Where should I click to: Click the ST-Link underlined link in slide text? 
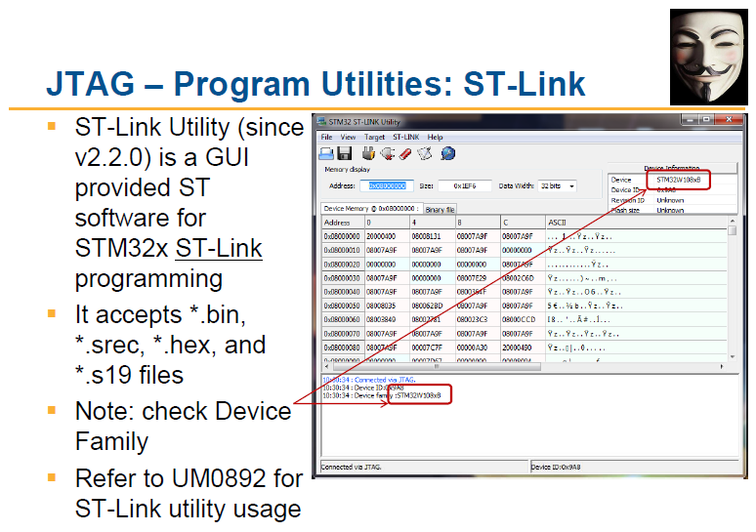click(x=219, y=249)
